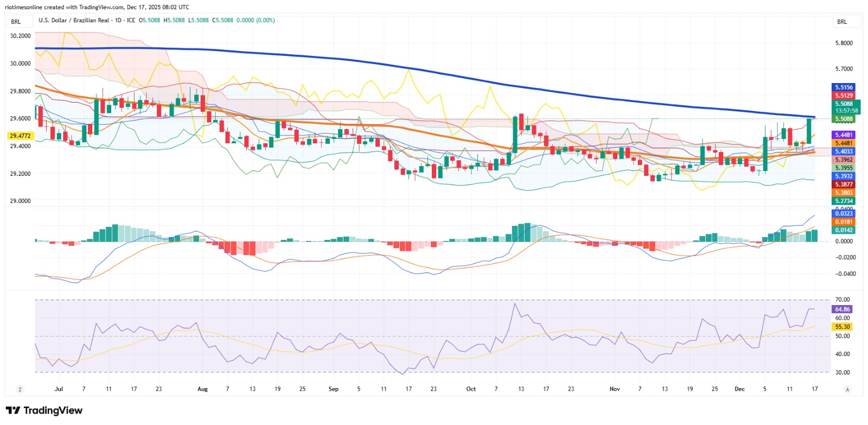Click the 30.2000 tick on left price axis
This screenshot has height=425, width=868.
(x=20, y=36)
